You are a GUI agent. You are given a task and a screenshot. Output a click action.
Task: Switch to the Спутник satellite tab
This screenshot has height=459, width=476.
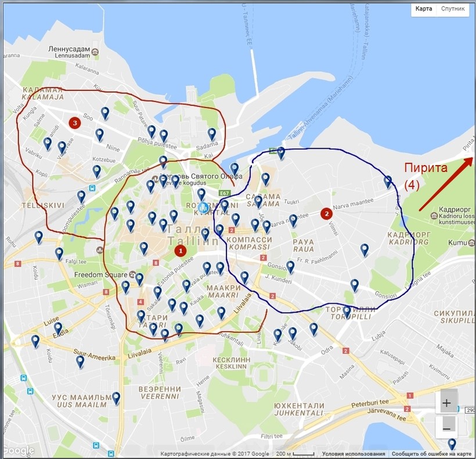[453, 9]
